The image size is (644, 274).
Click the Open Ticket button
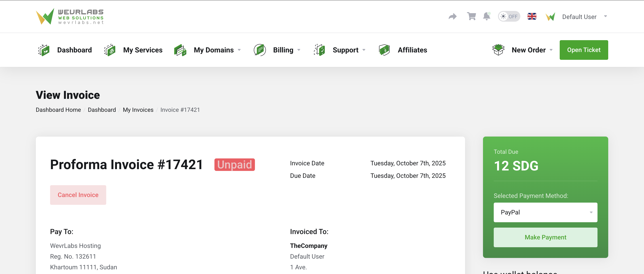[x=583, y=50]
